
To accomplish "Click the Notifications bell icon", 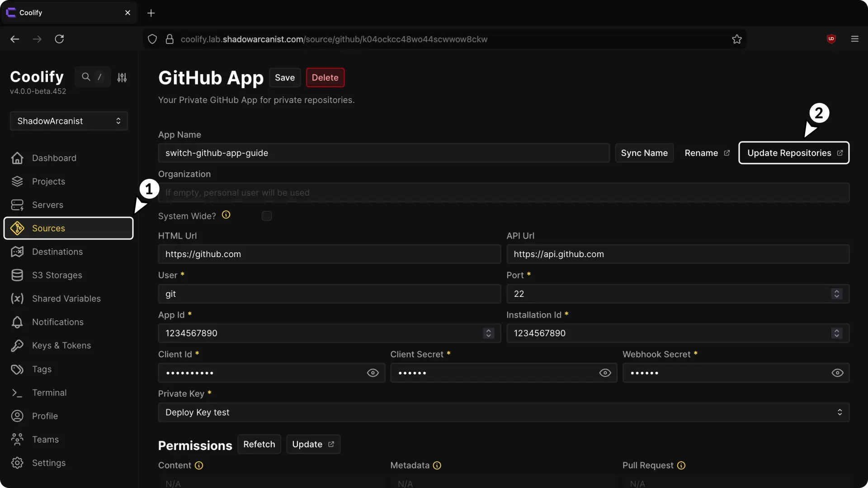I will (x=17, y=322).
